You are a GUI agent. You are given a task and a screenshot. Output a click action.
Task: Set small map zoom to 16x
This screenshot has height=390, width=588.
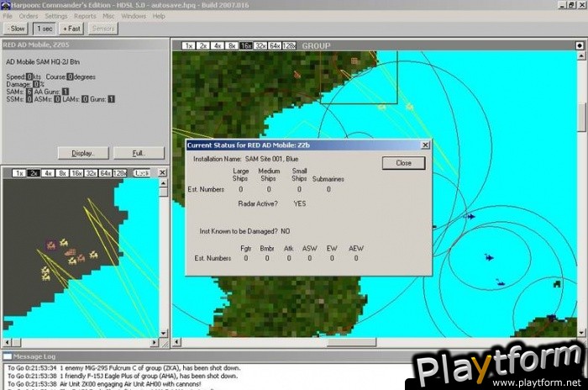tap(76, 173)
